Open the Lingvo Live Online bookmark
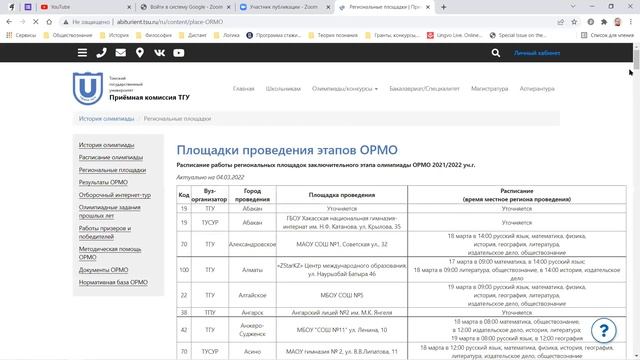 [454, 35]
